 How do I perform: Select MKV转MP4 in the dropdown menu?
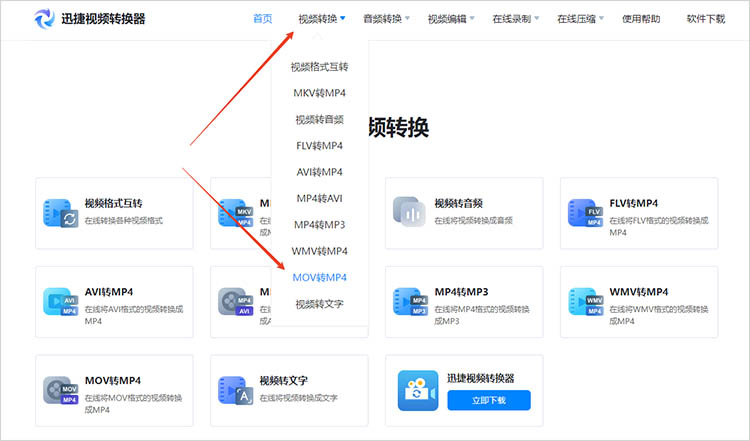(x=320, y=93)
